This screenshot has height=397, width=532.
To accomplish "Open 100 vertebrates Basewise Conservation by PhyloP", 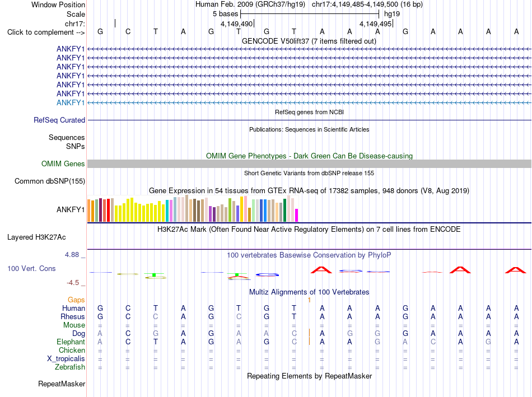I will click(309, 255).
